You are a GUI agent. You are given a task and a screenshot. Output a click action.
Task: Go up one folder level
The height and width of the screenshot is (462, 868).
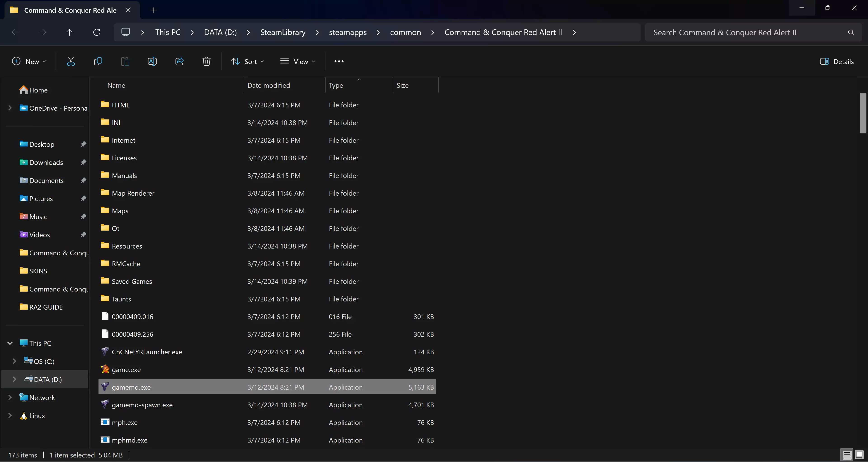[69, 32]
